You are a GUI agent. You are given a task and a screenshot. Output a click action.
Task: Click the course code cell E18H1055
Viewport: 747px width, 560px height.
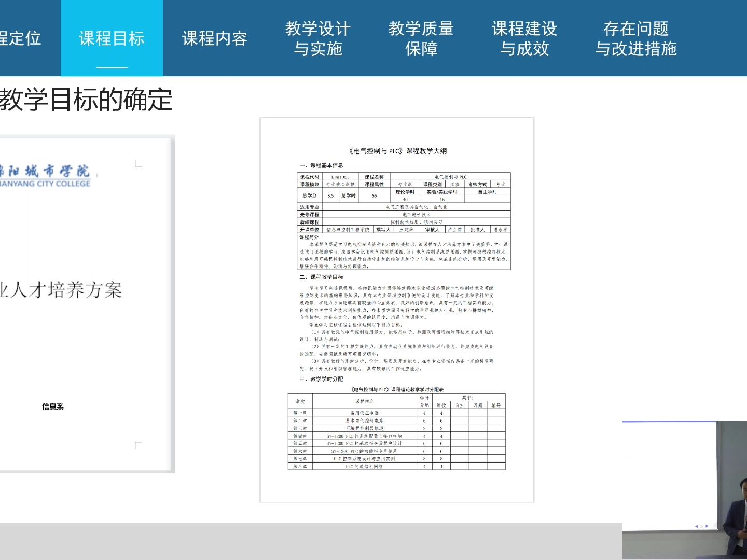click(340, 177)
